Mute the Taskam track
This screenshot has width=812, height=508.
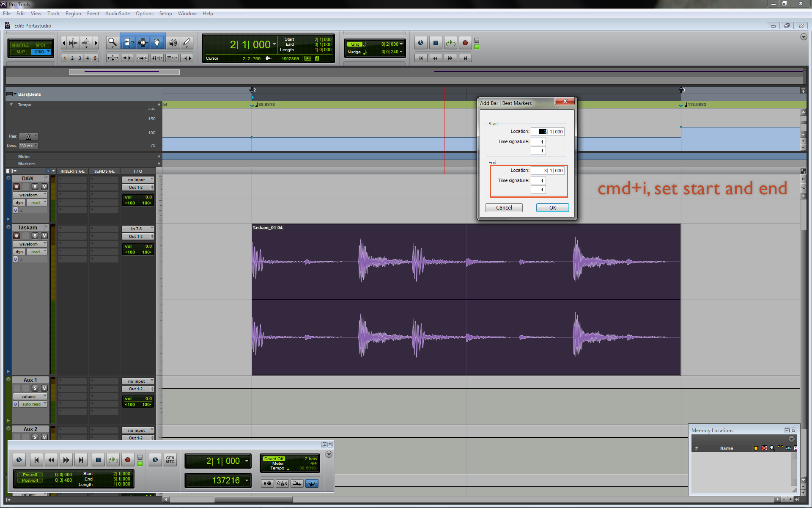pos(44,236)
